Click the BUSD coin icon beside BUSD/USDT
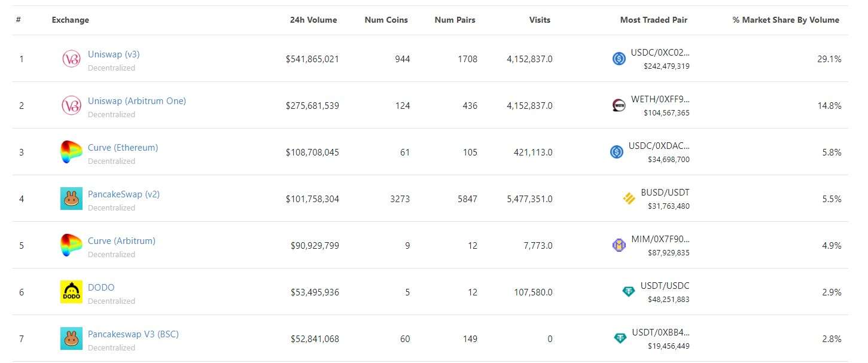Viewport: 868px width, 363px height. click(x=629, y=199)
